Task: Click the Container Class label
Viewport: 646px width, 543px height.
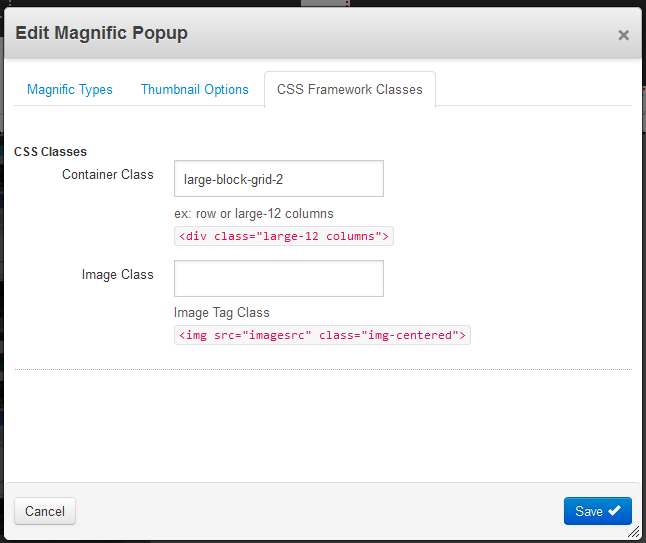Action: tap(108, 175)
